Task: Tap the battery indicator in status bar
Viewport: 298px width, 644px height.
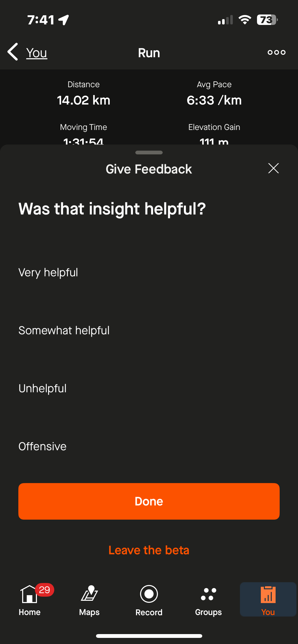Action: [267, 20]
